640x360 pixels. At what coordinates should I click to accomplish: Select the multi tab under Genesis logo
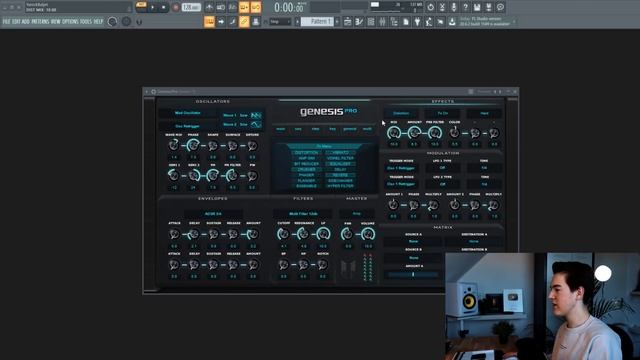click(x=367, y=129)
